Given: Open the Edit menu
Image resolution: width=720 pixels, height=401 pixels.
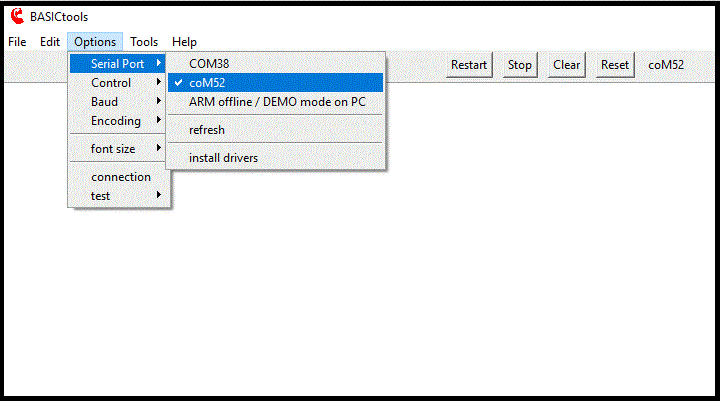Looking at the screenshot, I should (x=50, y=42).
